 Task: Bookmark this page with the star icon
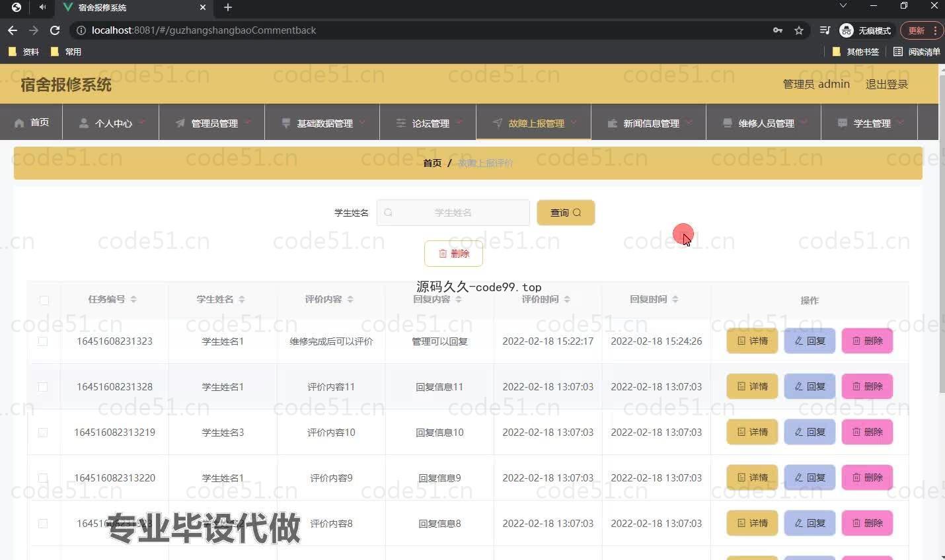point(799,30)
